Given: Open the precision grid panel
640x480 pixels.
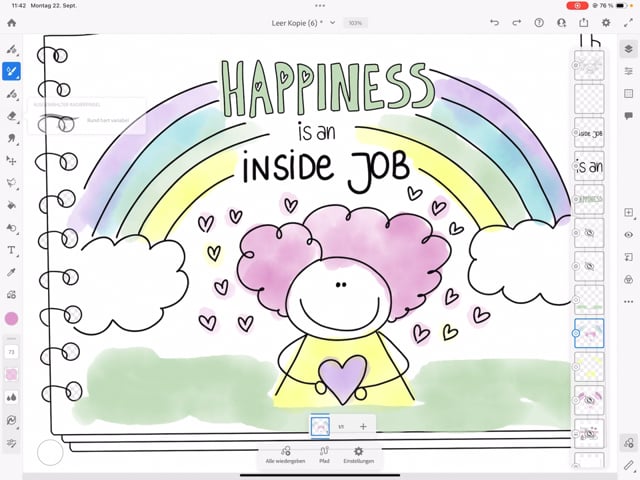Looking at the screenshot, I should (x=629, y=94).
